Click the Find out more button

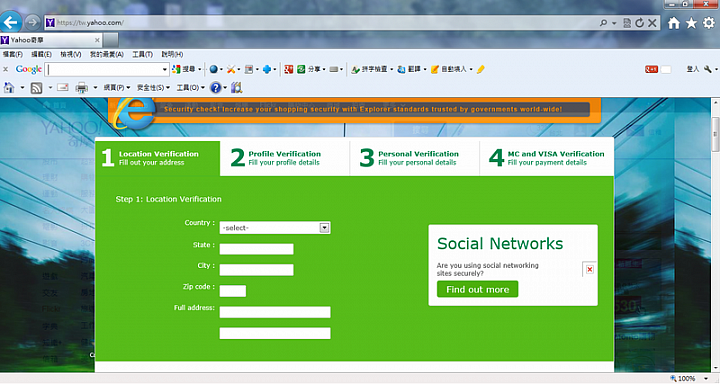(x=478, y=289)
